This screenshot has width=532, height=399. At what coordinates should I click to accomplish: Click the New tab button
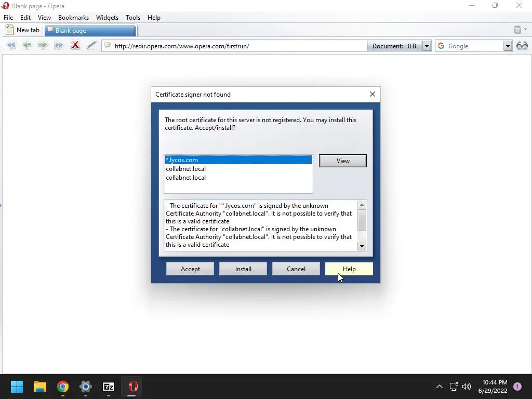22,30
